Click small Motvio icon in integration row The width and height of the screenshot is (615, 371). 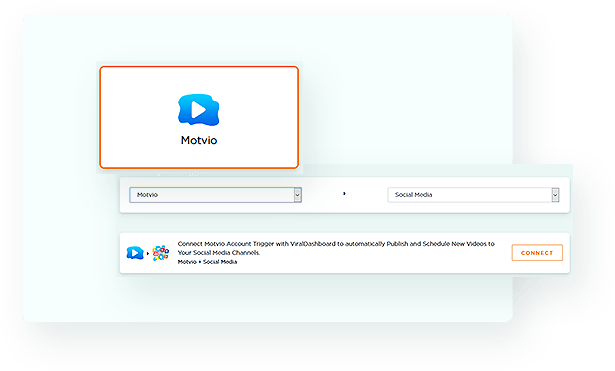135,253
